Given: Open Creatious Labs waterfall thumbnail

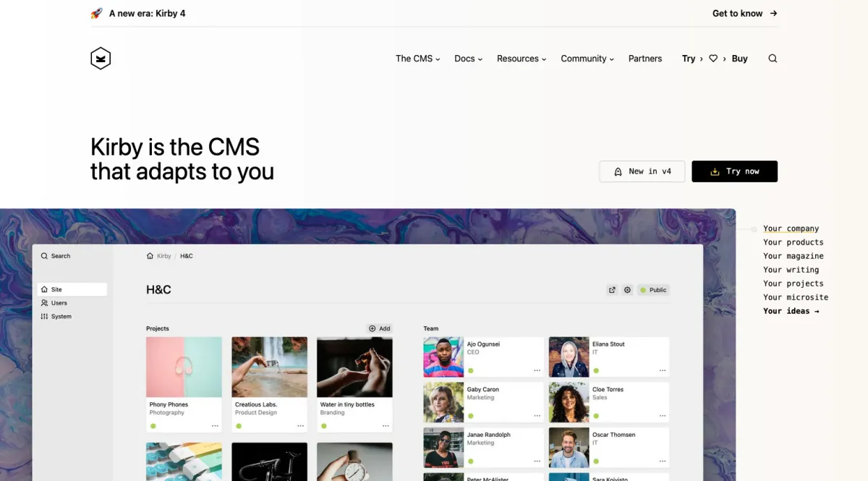Looking at the screenshot, I should (269, 367).
